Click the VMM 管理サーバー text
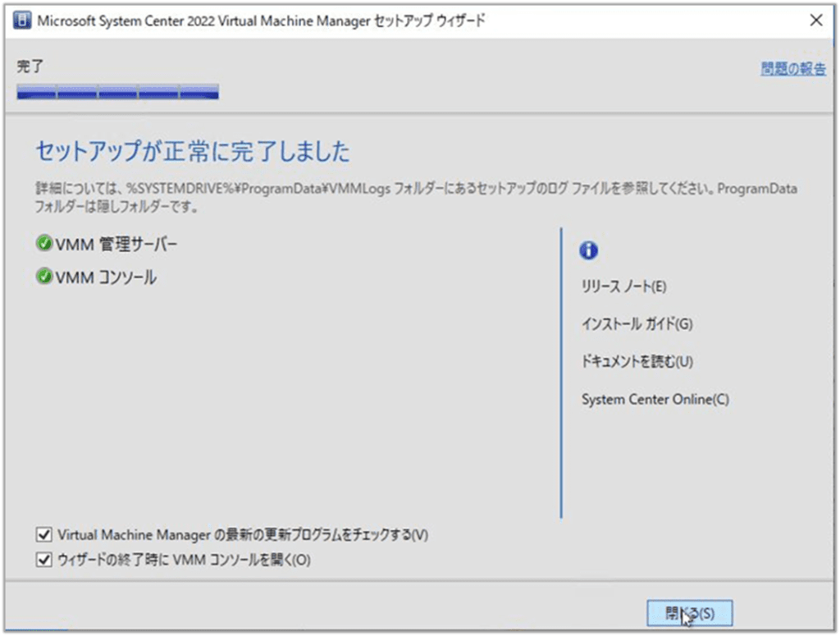The width and height of the screenshot is (840, 636). (x=116, y=245)
